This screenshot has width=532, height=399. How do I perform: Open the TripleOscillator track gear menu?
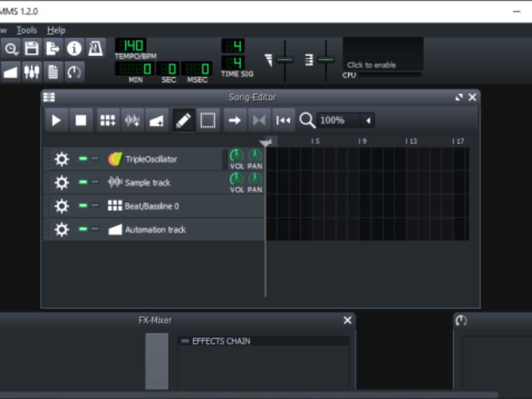[62, 159]
